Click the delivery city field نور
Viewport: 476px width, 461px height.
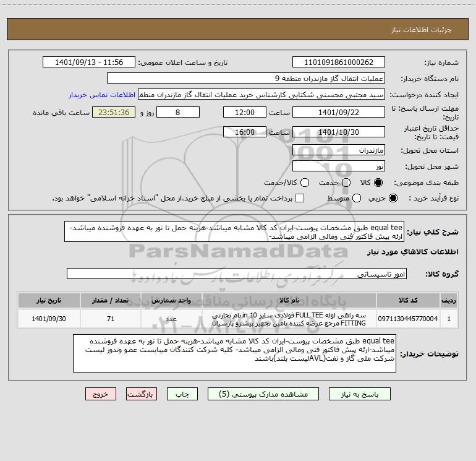pyautogui.click(x=339, y=166)
